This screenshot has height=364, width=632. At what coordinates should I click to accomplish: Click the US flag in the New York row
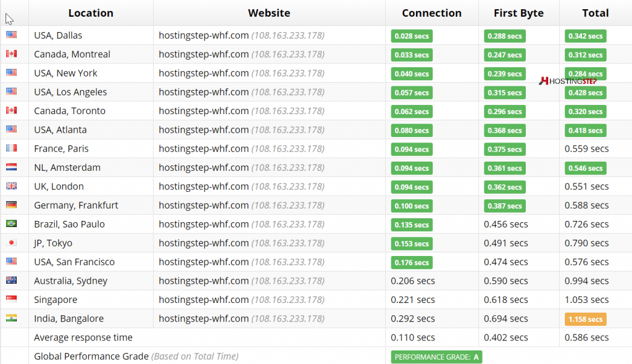(x=11, y=73)
